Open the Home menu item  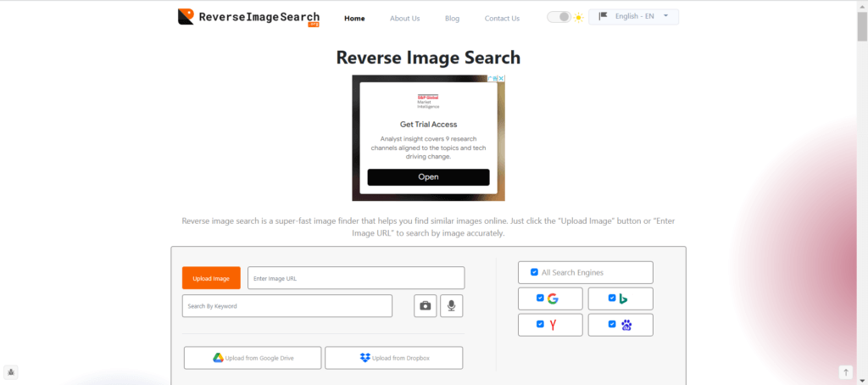click(x=354, y=19)
